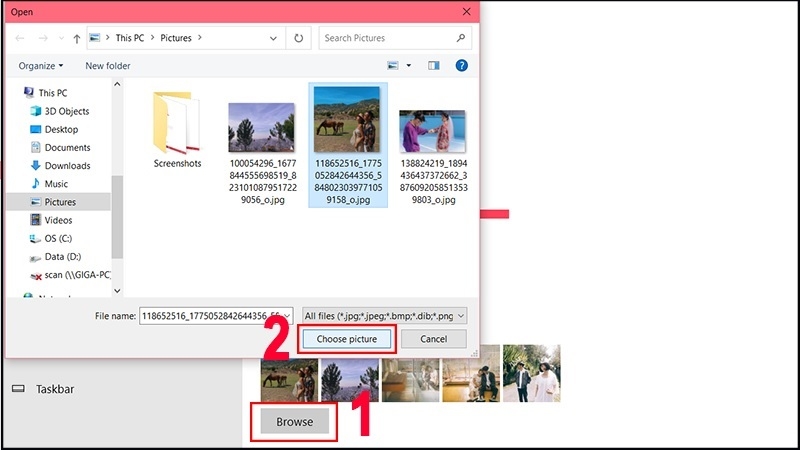800x450 pixels.
Task: Click the search magnifier icon
Action: 461,38
